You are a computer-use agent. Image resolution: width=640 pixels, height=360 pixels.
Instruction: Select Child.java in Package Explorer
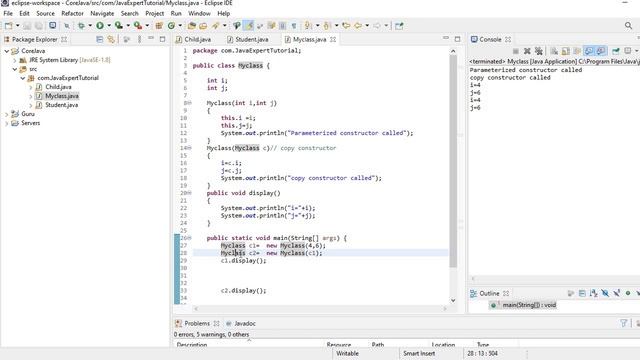click(58, 87)
